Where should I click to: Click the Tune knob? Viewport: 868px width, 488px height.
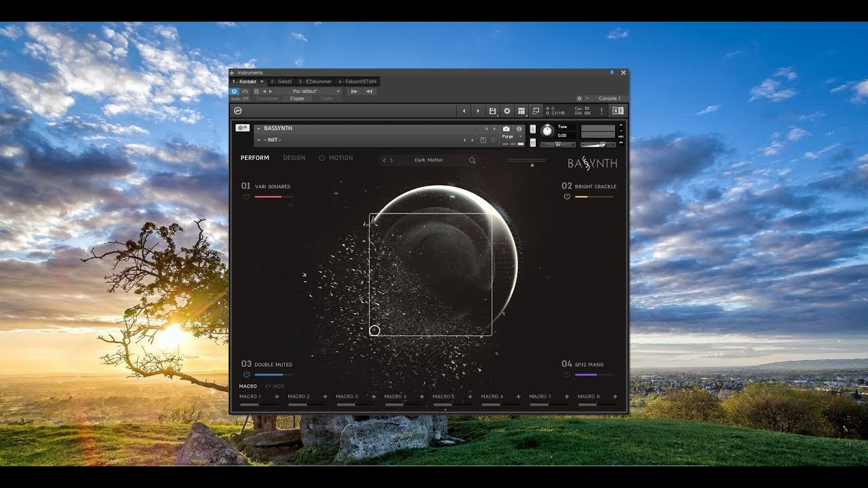tap(547, 131)
